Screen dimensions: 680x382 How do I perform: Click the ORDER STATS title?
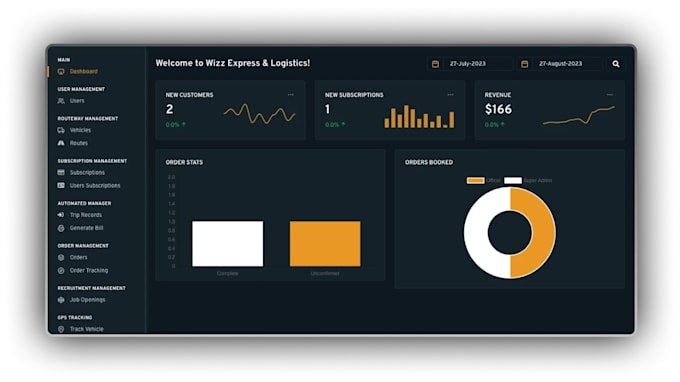[x=184, y=163]
